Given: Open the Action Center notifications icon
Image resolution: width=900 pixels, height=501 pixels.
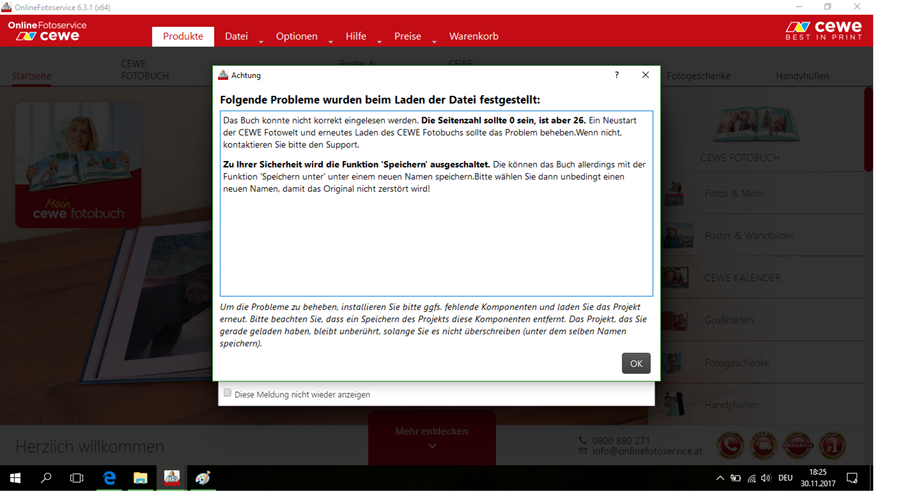Looking at the screenshot, I should [x=852, y=478].
